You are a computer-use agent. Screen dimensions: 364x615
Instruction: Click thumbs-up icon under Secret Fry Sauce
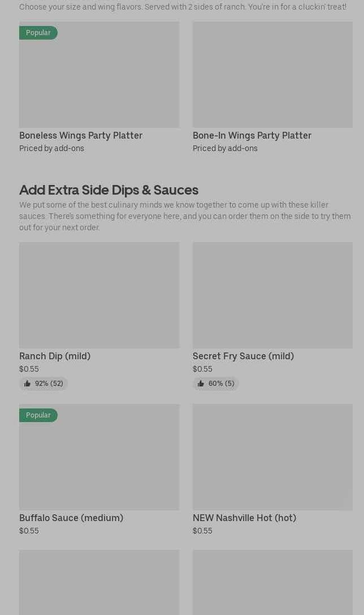click(x=201, y=384)
